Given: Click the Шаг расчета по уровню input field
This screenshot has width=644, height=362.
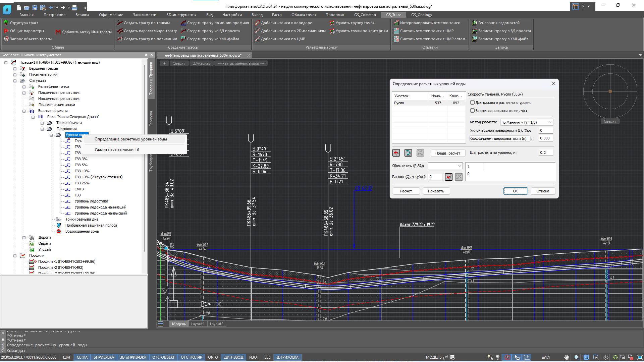Looking at the screenshot, I should (x=546, y=153).
